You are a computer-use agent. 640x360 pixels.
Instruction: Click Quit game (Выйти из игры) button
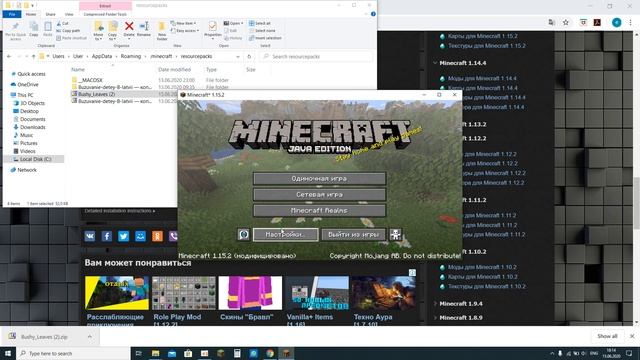click(x=353, y=234)
